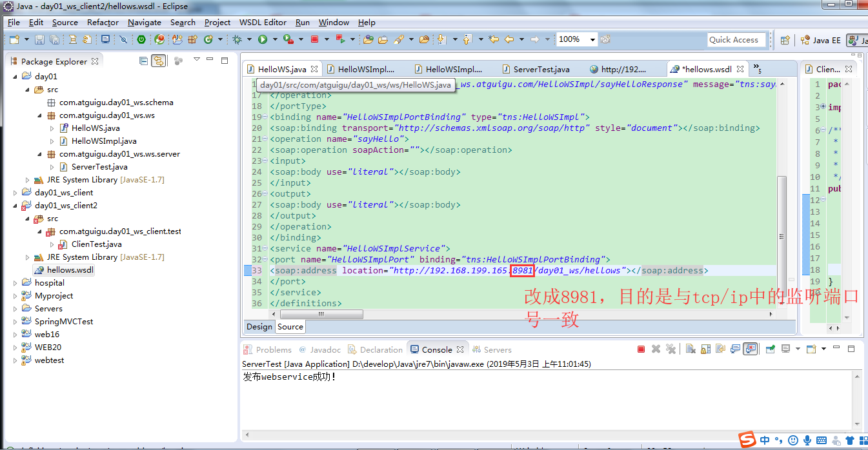Click the Last Edit Location arrow icon

(494, 39)
